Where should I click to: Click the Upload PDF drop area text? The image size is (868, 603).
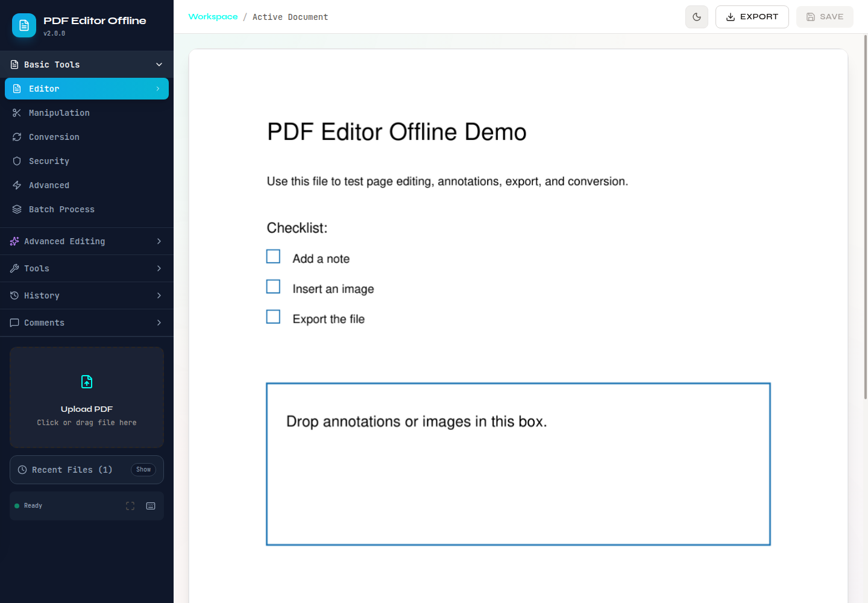coord(87,423)
